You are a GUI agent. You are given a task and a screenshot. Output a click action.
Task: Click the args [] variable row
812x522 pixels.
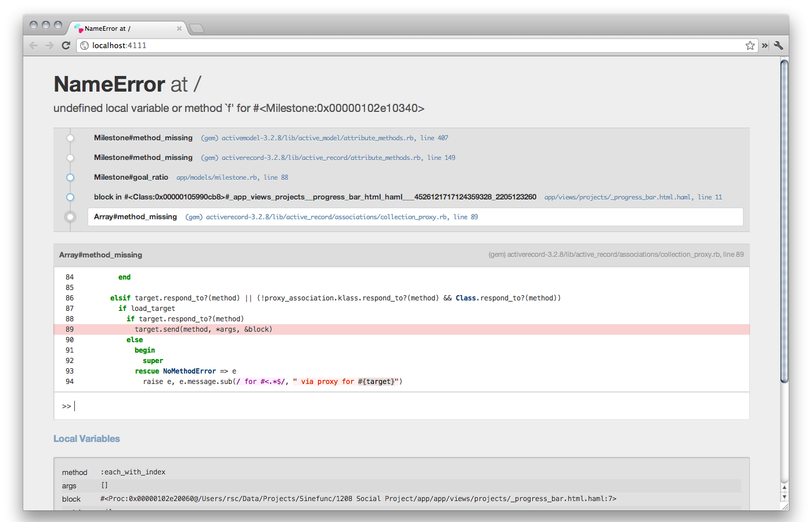(402, 485)
